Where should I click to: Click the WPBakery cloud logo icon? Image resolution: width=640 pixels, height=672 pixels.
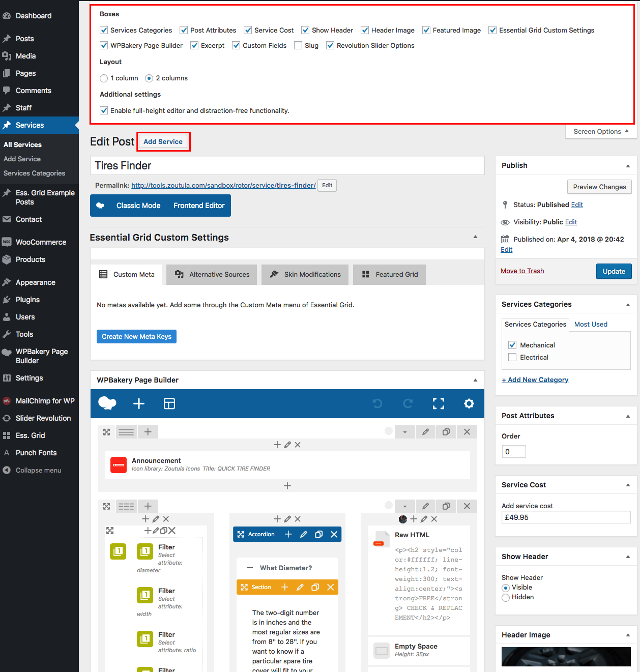pos(107,403)
